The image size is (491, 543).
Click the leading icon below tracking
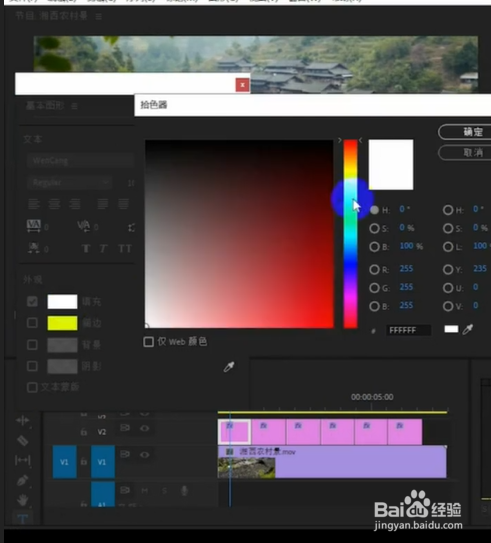coord(34,248)
